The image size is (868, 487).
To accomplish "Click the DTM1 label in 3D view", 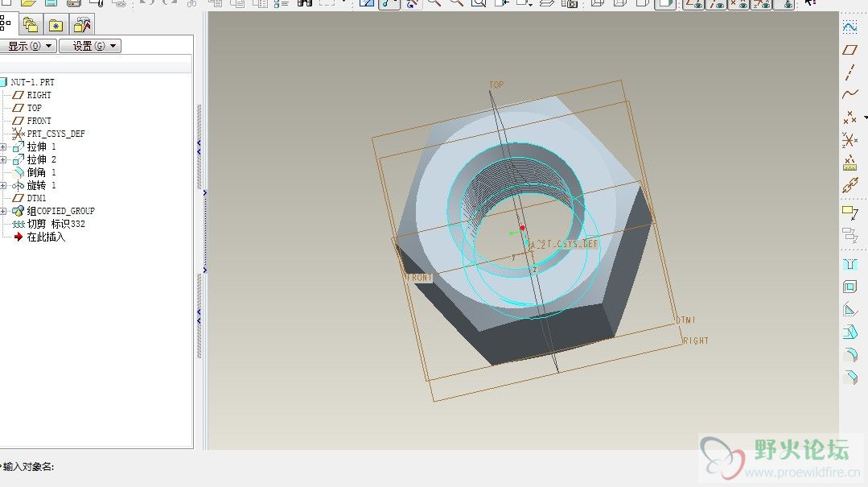I will 686,320.
